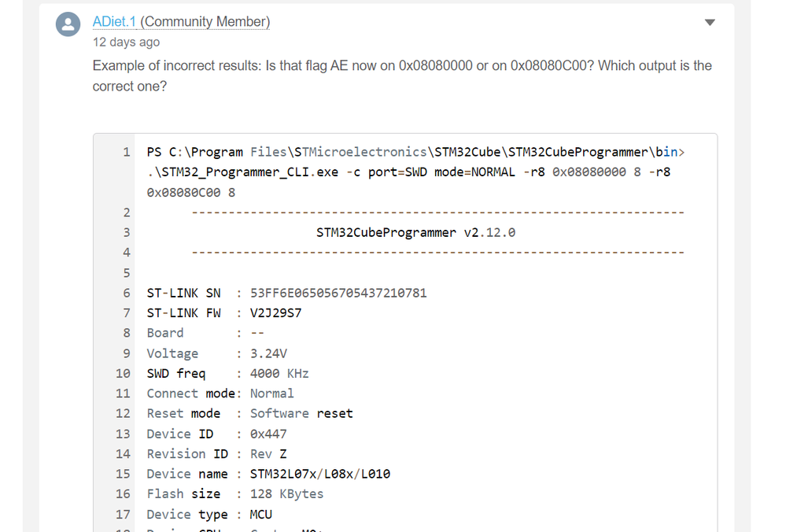Click code line number 1
This screenshot has height=532, width=786.
[127, 152]
